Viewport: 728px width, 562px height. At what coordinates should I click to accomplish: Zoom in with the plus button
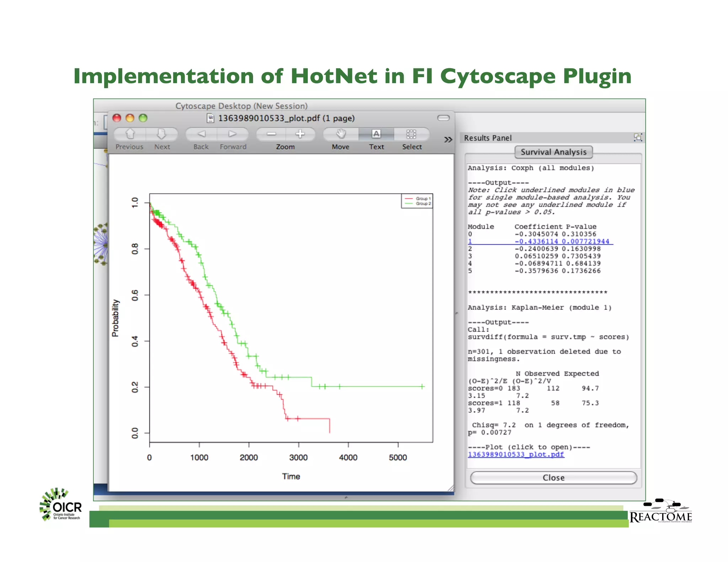(x=300, y=134)
